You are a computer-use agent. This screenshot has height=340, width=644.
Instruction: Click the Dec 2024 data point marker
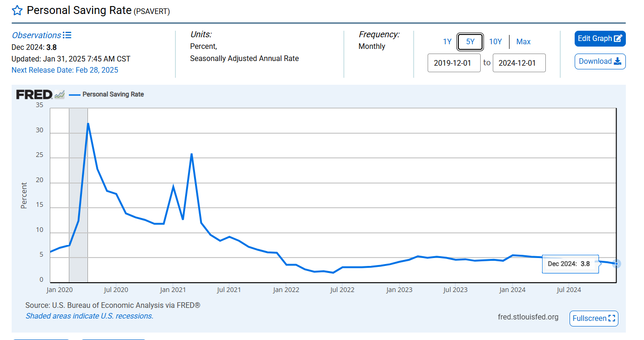pos(617,264)
